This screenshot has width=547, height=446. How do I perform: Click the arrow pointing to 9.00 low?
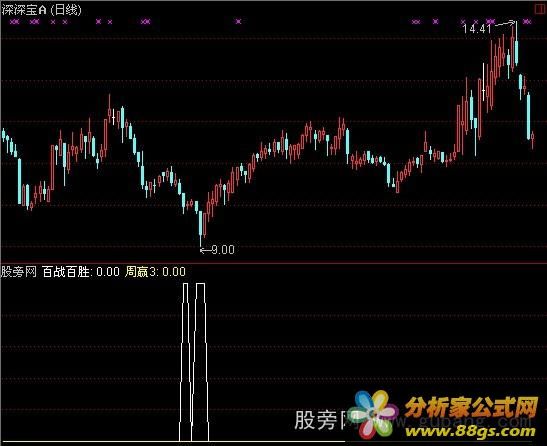(204, 250)
